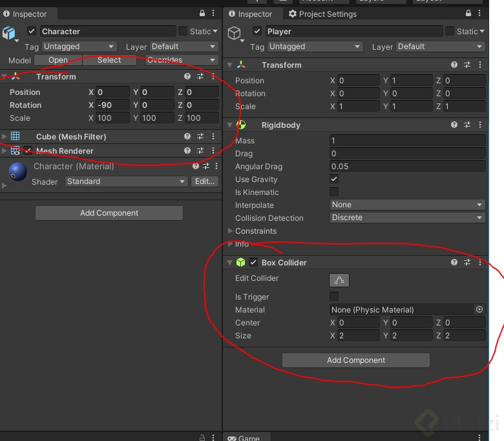Open presets for Box Collider
504x441 pixels.
pos(467,262)
